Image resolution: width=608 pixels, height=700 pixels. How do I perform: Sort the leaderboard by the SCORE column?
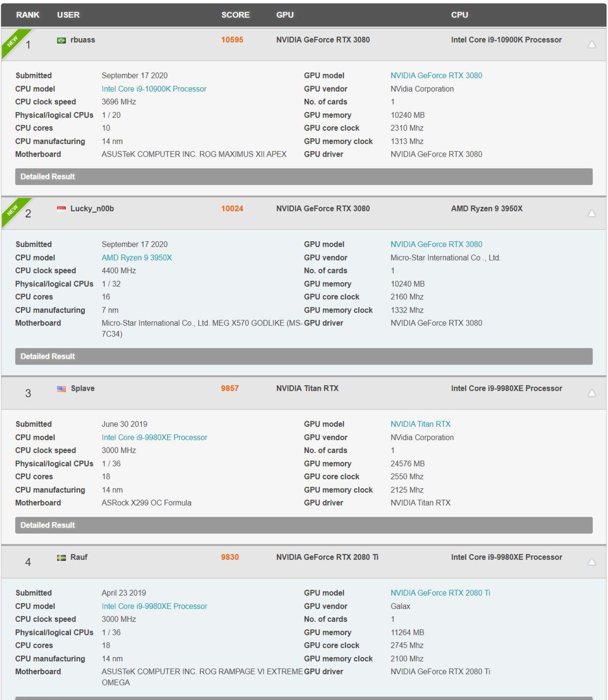point(235,15)
